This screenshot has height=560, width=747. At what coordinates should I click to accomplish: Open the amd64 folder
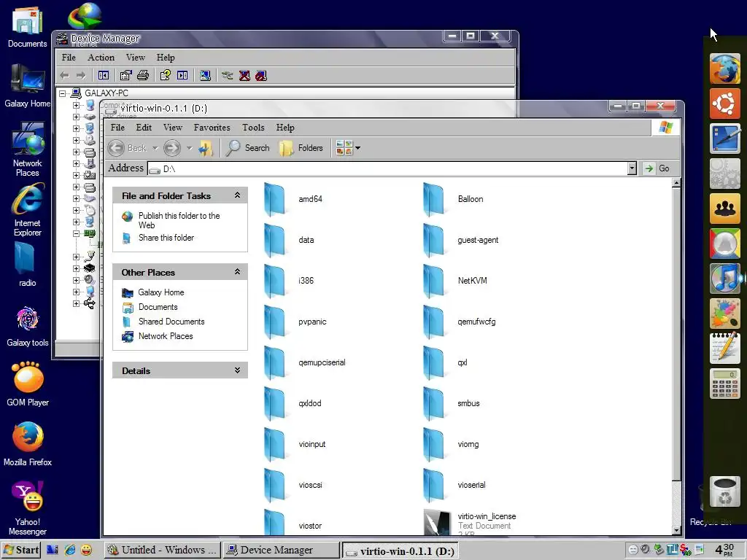click(x=293, y=199)
